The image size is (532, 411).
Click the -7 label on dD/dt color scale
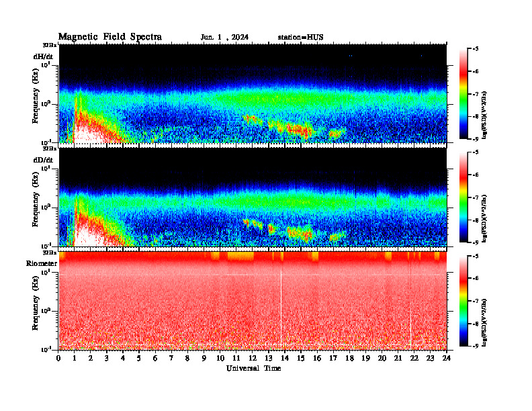[476, 197]
